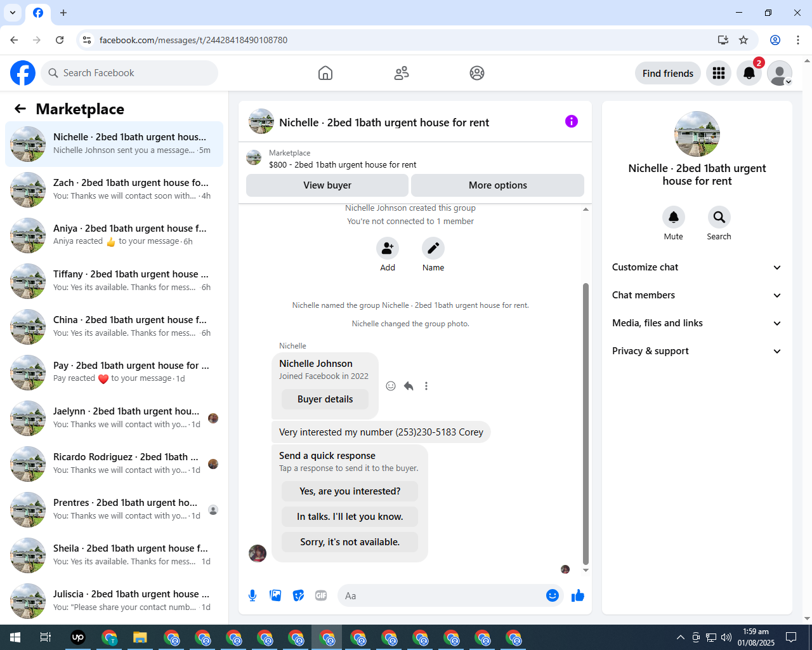Open emoji picker in message box
Screen dimensions: 812x650
[553, 595]
